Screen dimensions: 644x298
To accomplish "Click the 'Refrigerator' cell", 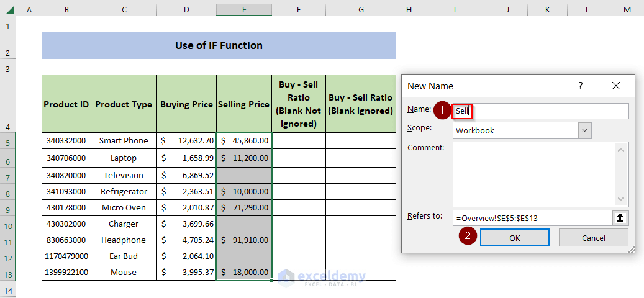I will (x=124, y=192).
